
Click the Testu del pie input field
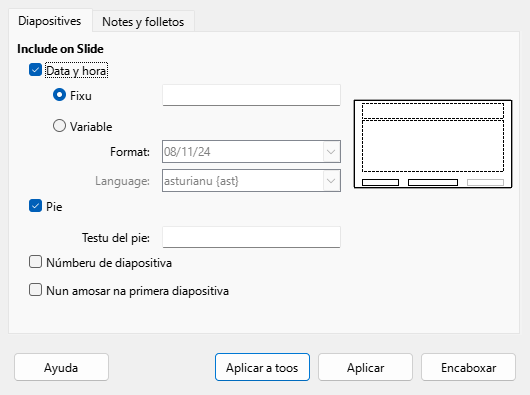(251, 237)
